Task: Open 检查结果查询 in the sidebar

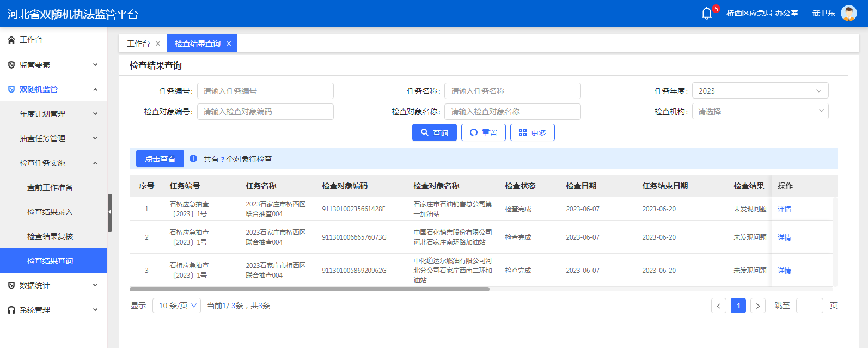Action: pos(53,261)
